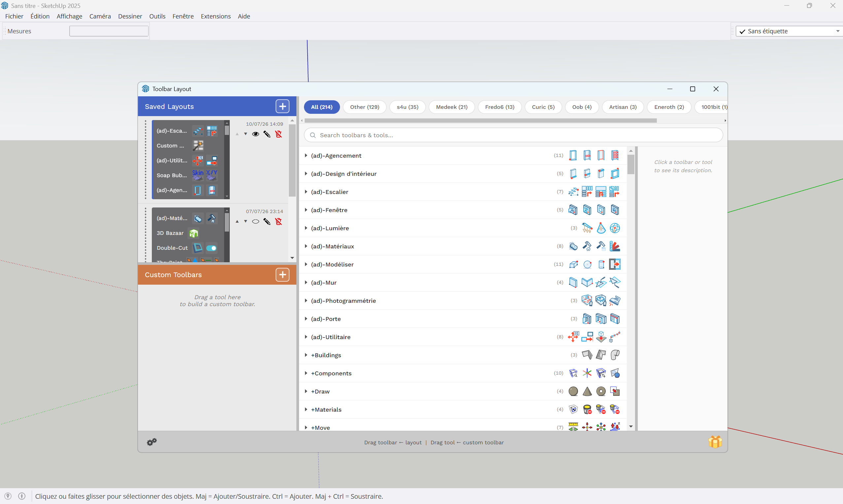The width and height of the screenshot is (843, 504).
Task: Expand the (ad)-Agencement toolbar row
Action: [x=306, y=156]
